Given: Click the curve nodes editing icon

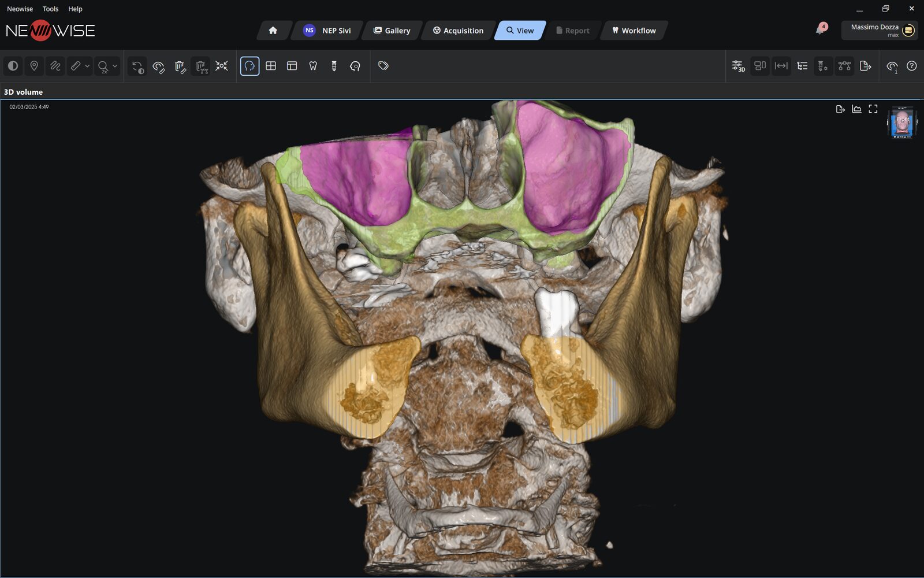Looking at the screenshot, I should pos(844,66).
